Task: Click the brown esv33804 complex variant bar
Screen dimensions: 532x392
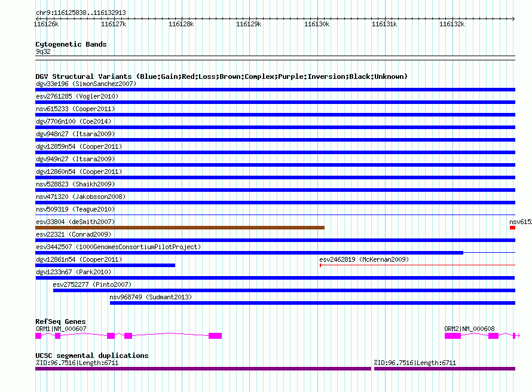Action: (180, 228)
